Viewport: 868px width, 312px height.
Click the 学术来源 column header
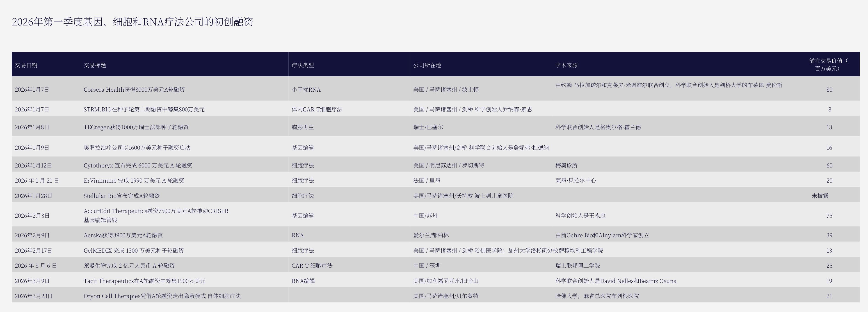pos(566,65)
